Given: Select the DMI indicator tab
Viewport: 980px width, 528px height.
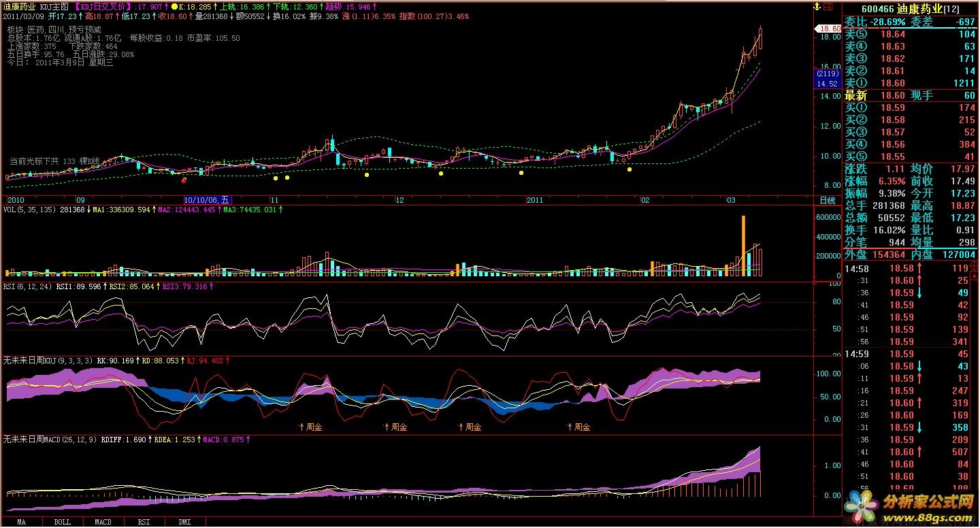Looking at the screenshot, I should click(184, 523).
